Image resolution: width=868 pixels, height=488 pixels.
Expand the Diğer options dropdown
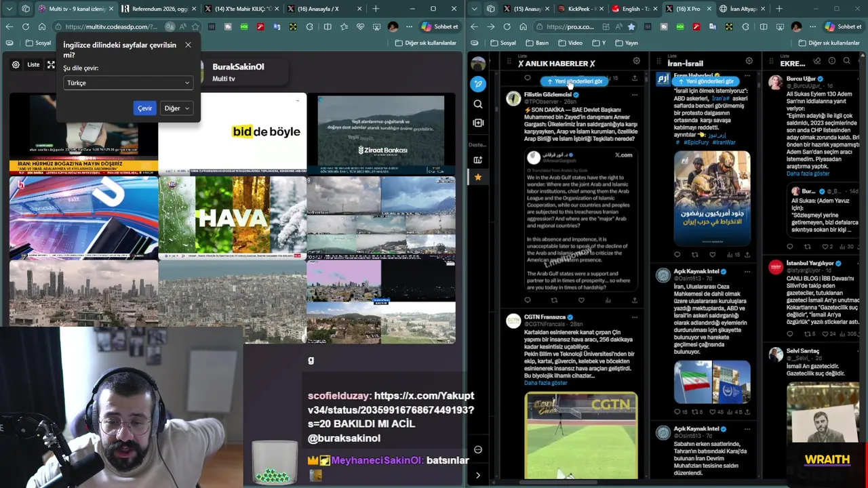177,108
